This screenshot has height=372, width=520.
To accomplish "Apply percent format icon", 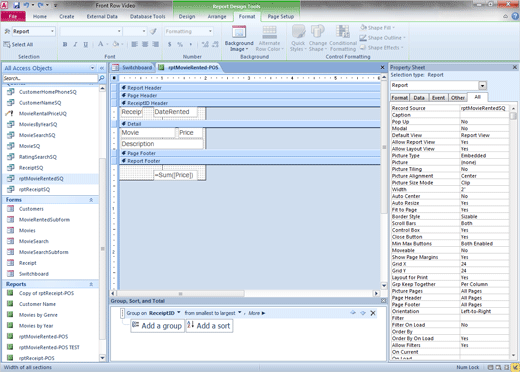I will (x=180, y=44).
